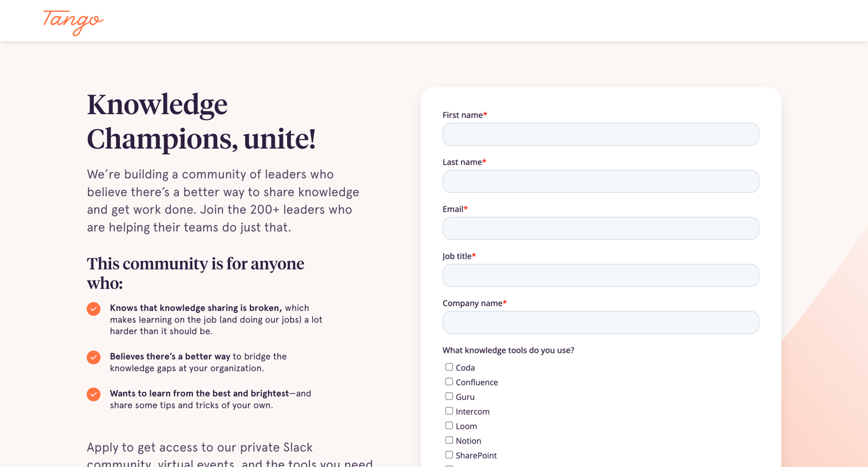Click the 'This community is for anyone who' heading
The height and width of the screenshot is (467, 868).
[x=196, y=273]
